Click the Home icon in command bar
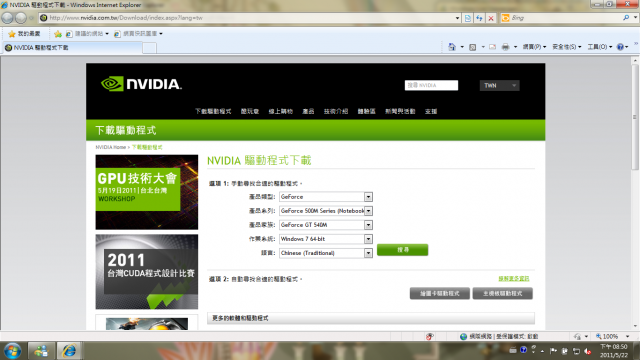 tap(452, 47)
